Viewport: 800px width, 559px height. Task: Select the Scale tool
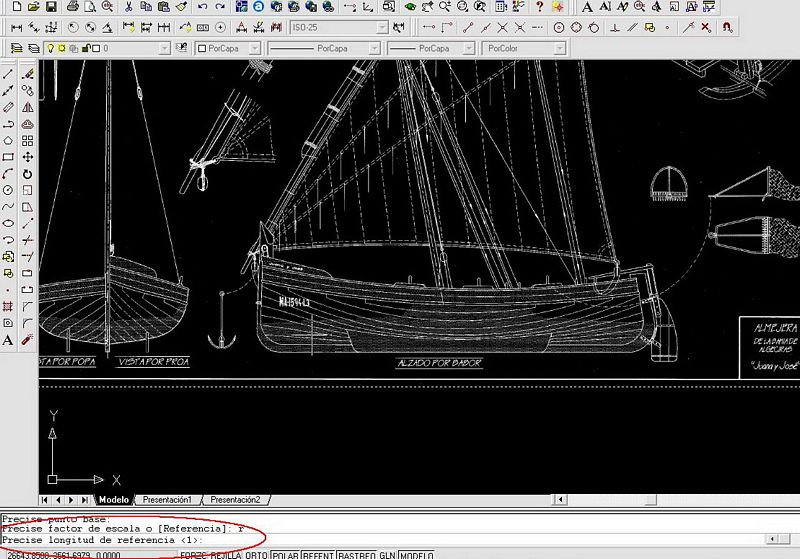tap(28, 190)
